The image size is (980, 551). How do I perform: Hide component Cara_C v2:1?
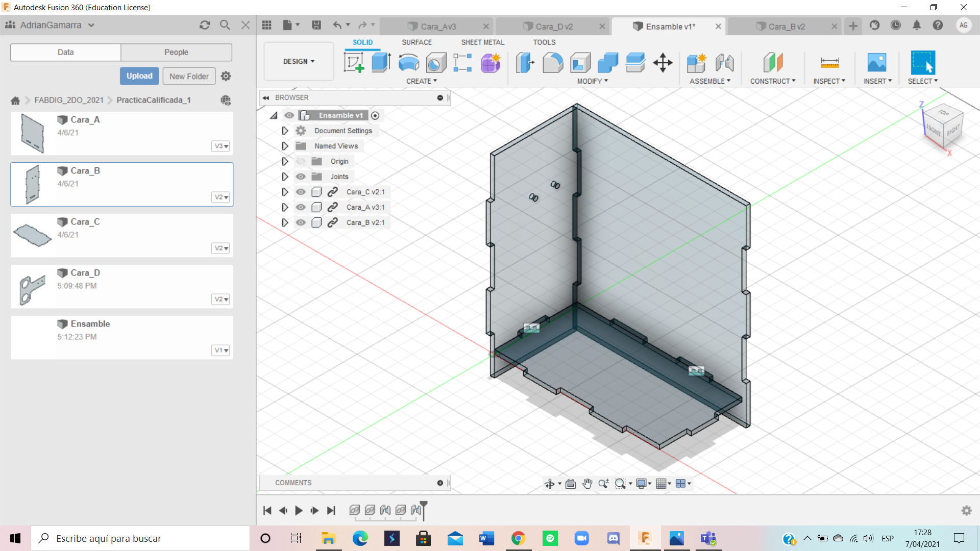[301, 192]
